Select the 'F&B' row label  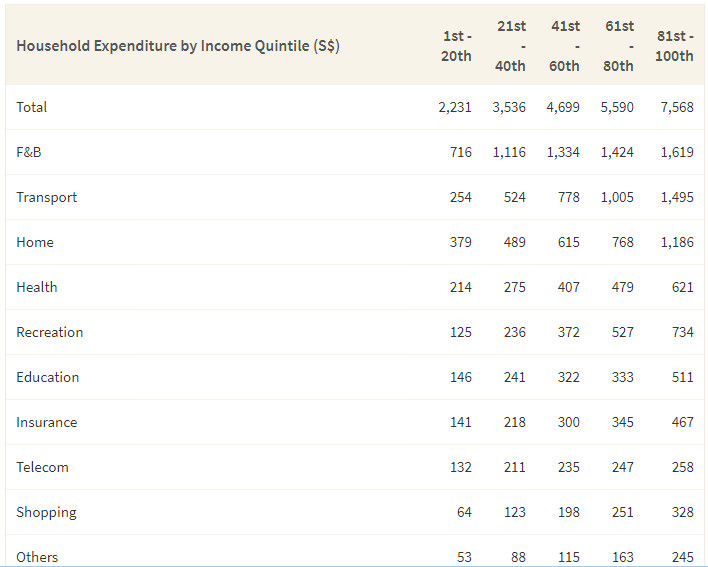[29, 152]
